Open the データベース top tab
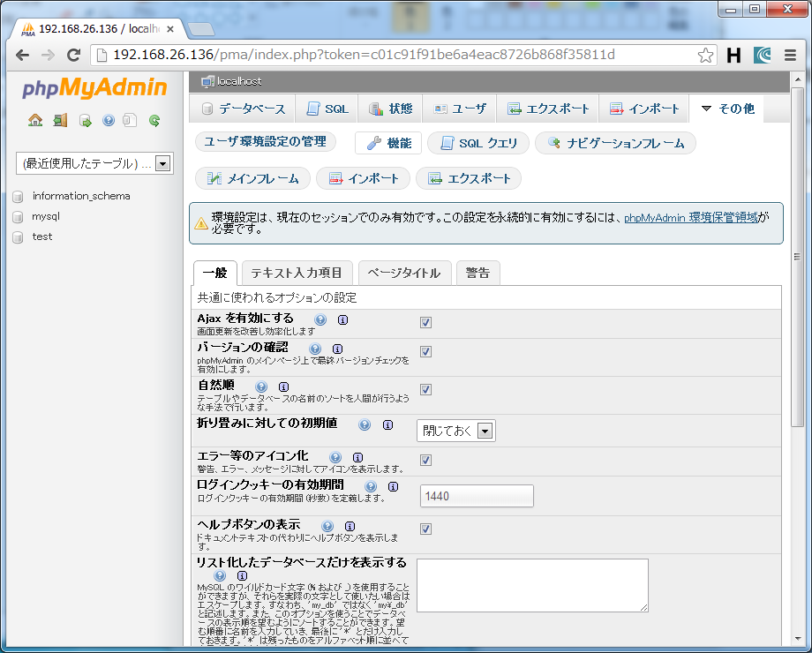The height and width of the screenshot is (653, 812). tap(243, 109)
